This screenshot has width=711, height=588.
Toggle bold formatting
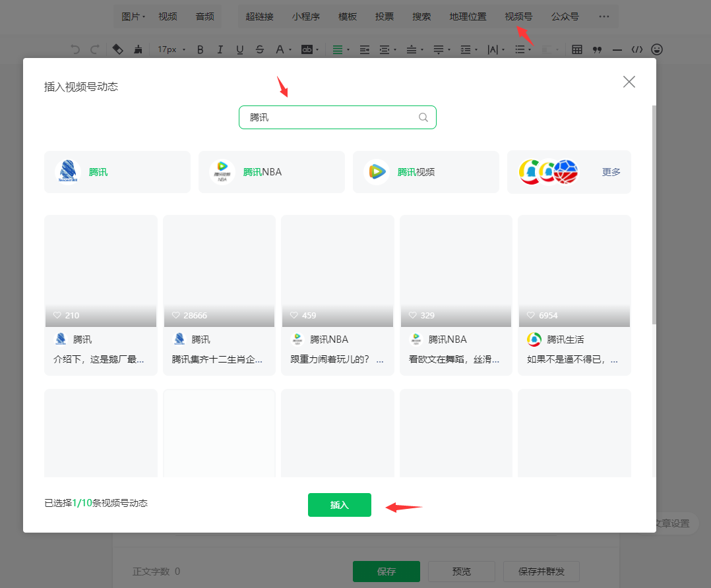click(200, 49)
